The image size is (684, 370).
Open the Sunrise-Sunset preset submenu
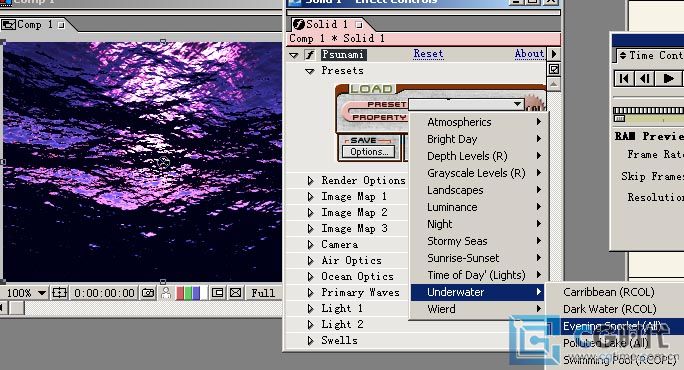478,258
